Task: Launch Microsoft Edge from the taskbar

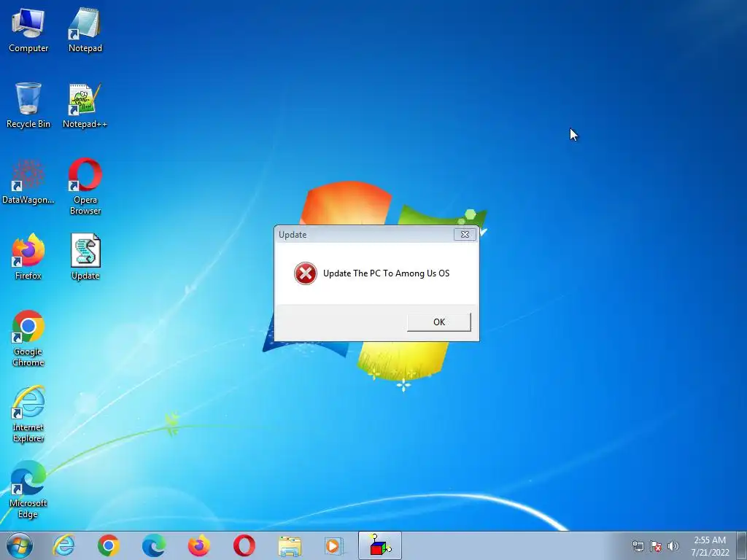Action: (x=154, y=545)
